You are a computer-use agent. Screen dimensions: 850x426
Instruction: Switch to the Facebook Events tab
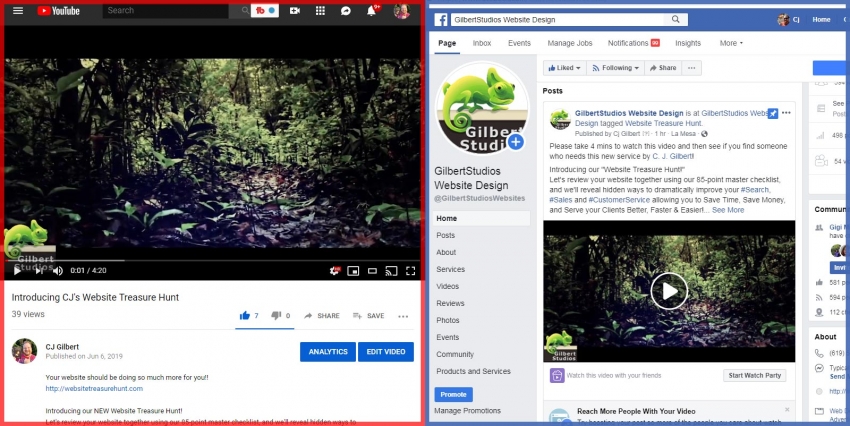tap(519, 43)
